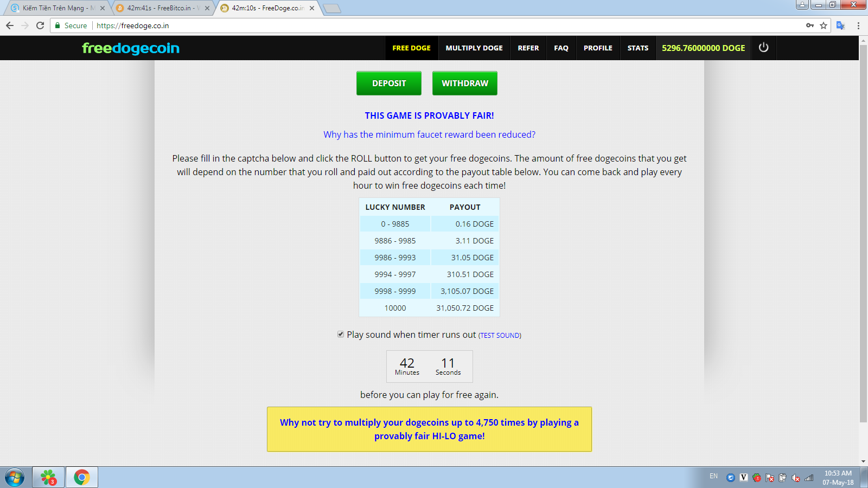Viewport: 868px width, 488px height.
Task: Click the power plug tray icon
Action: (783, 478)
